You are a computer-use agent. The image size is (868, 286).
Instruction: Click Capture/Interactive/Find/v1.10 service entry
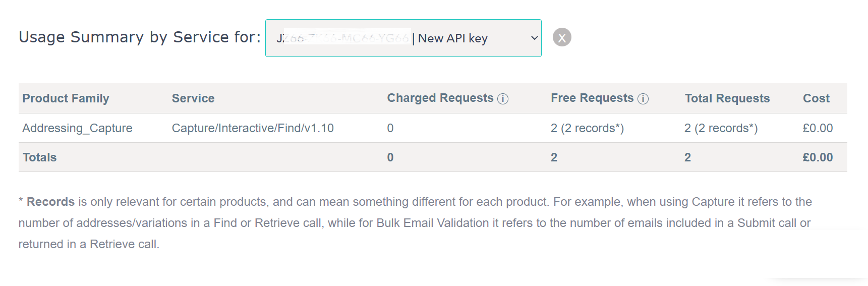[253, 128]
